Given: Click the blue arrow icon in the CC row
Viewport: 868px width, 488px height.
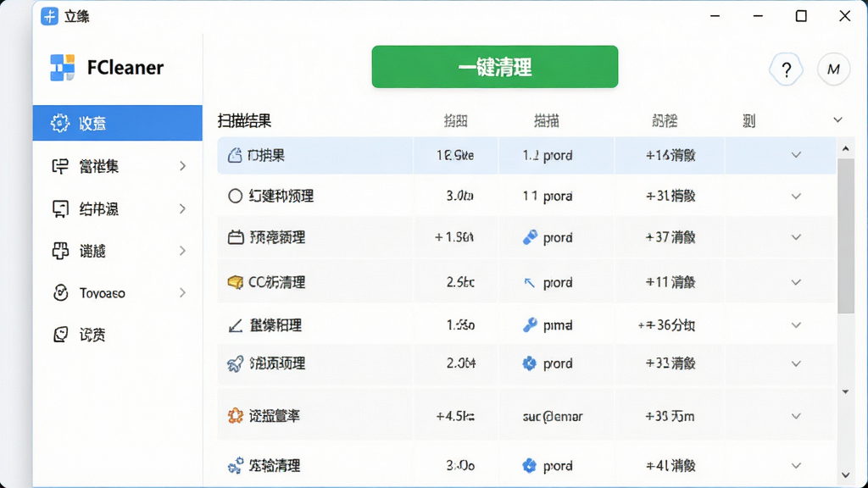Looking at the screenshot, I should tap(529, 283).
